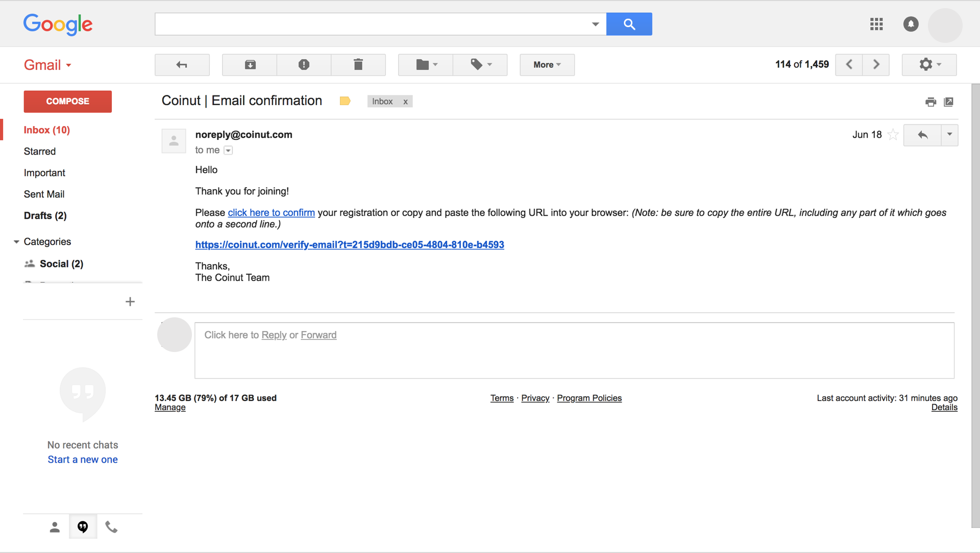
Task: Open the Labels tag dropdown
Action: [480, 65]
